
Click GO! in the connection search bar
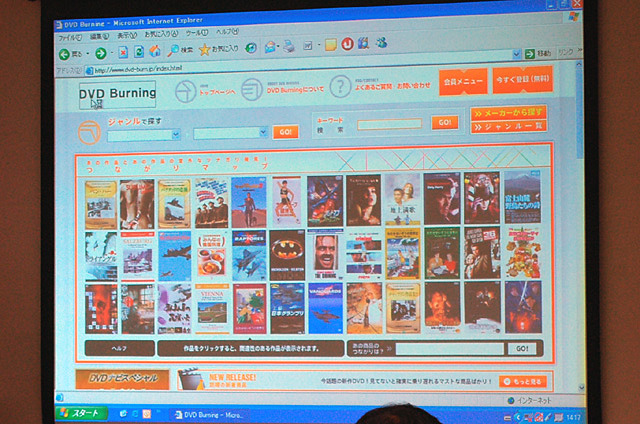pos(522,349)
